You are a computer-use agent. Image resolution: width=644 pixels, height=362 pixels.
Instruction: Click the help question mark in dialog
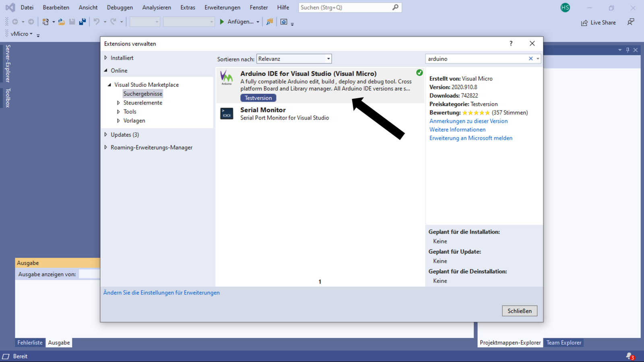point(511,43)
